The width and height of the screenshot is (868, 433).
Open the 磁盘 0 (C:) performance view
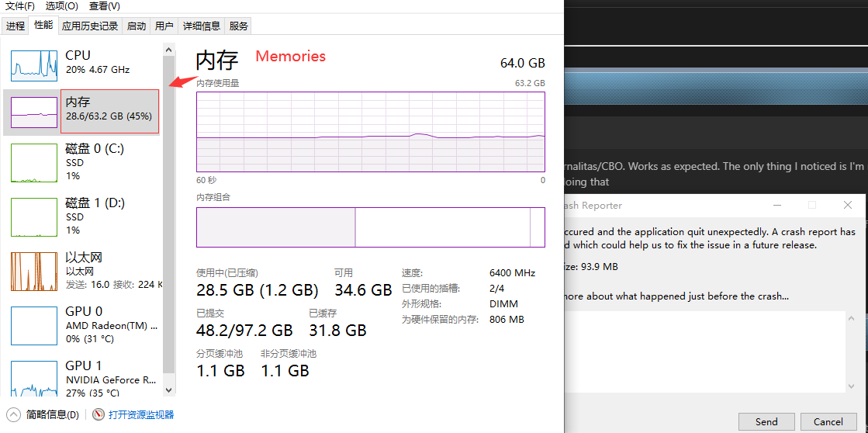point(83,161)
